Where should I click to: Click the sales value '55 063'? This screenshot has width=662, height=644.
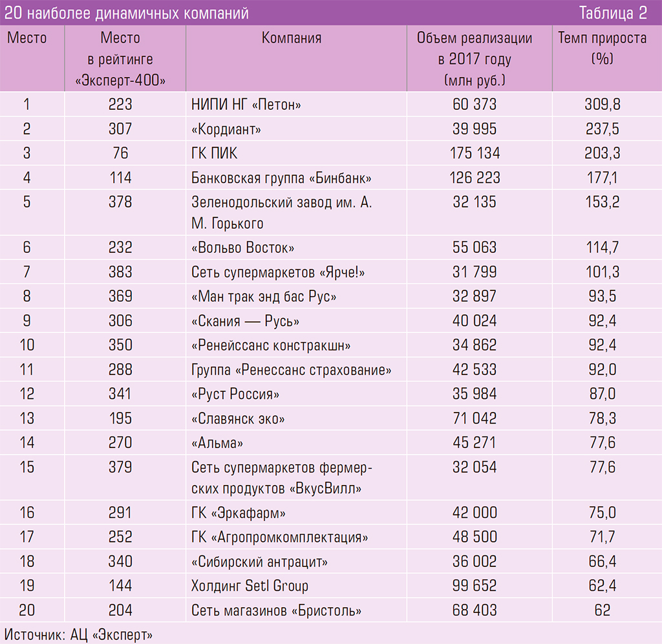pyautogui.click(x=475, y=248)
